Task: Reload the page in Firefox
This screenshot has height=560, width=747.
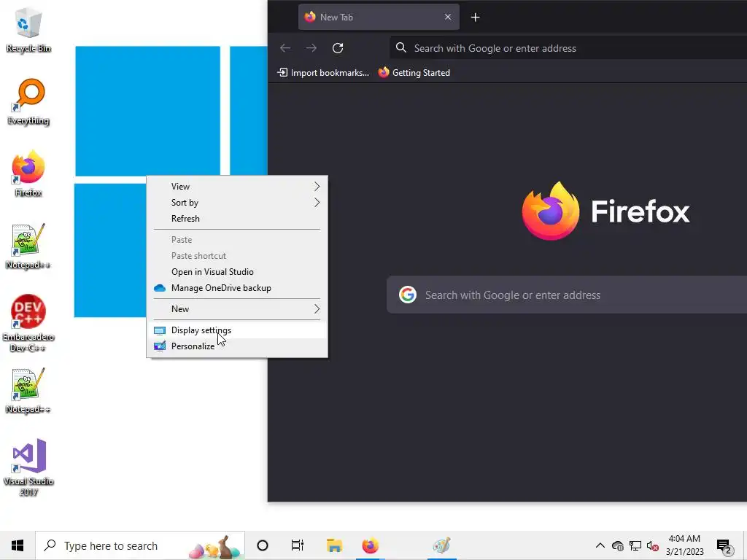Action: coord(338,48)
